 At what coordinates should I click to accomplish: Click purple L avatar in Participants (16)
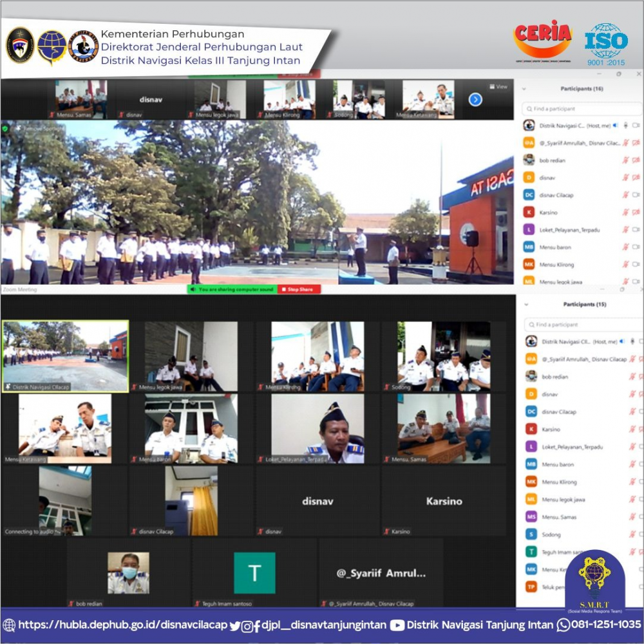click(x=529, y=230)
